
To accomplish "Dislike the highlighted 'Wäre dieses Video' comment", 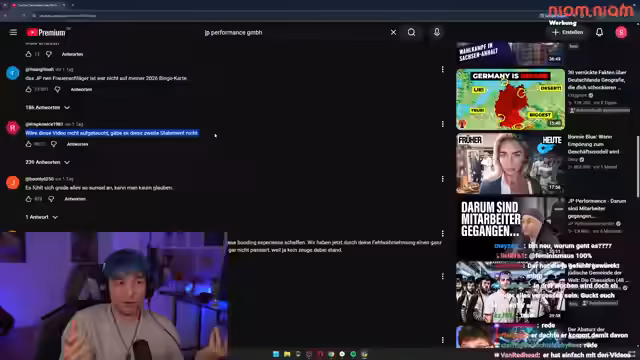I will click(x=54, y=144).
